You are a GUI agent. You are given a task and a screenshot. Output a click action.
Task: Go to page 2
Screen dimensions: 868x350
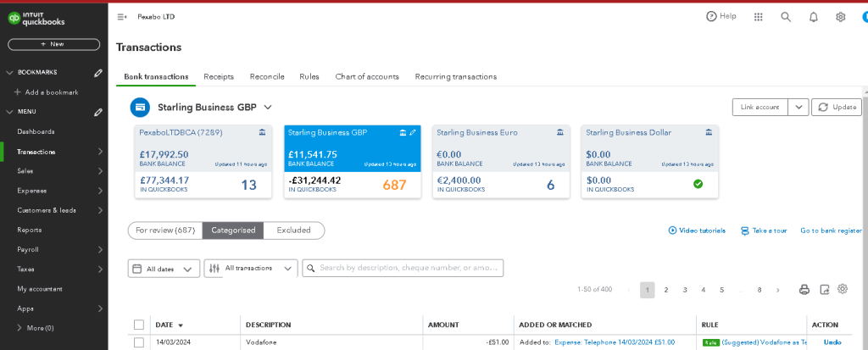click(666, 290)
